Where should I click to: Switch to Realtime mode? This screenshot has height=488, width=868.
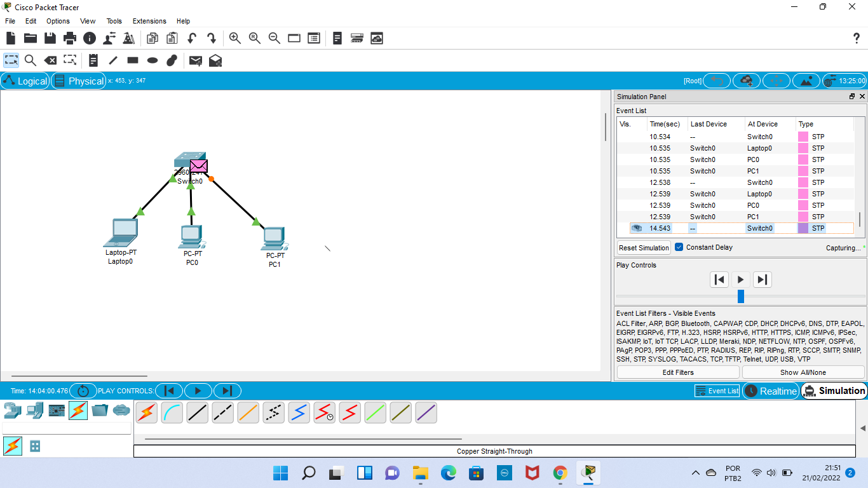770,391
